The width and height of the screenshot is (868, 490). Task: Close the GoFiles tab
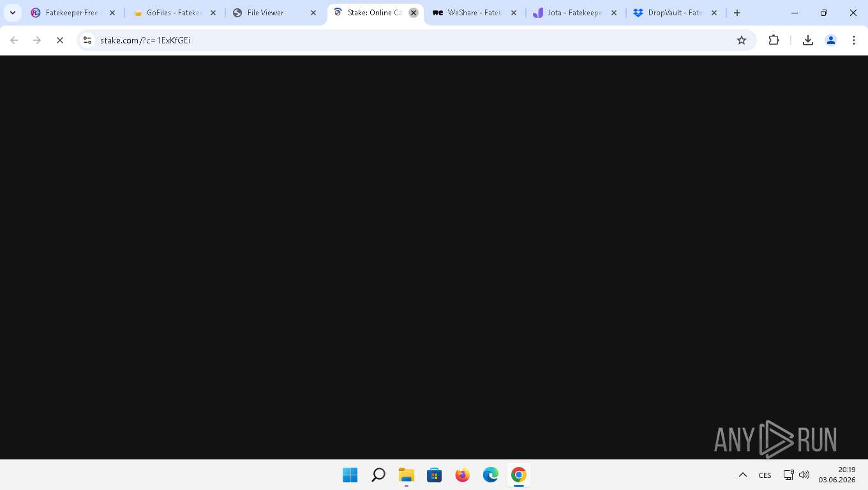click(213, 13)
